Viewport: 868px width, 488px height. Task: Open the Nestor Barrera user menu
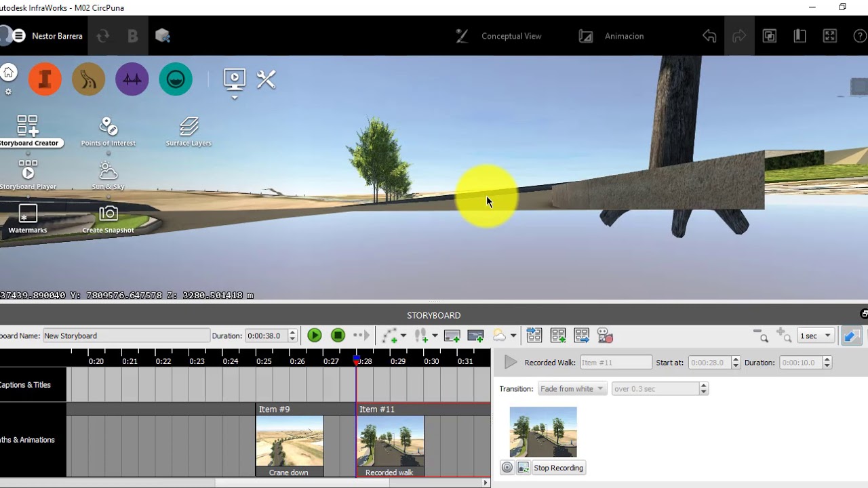57,36
